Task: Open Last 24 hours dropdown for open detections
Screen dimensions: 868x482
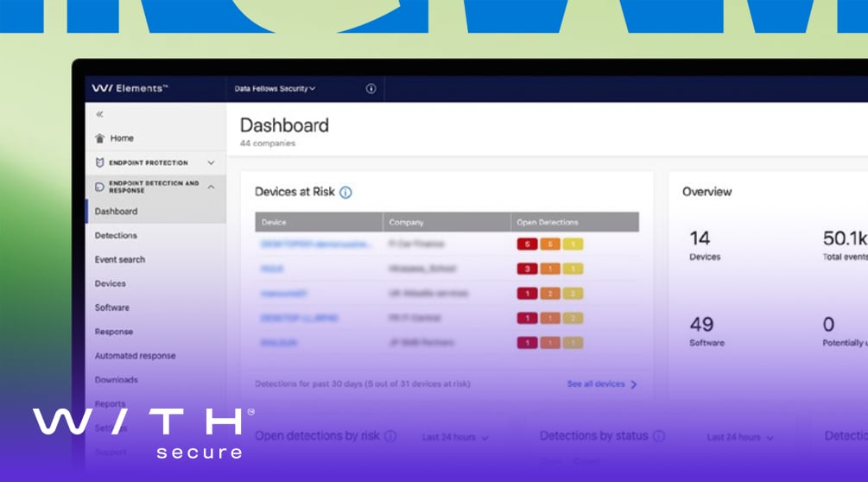Action: [455, 437]
